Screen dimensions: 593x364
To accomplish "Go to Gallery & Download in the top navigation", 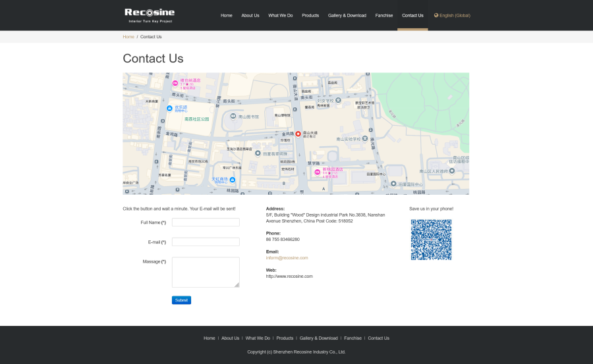I will (347, 15).
